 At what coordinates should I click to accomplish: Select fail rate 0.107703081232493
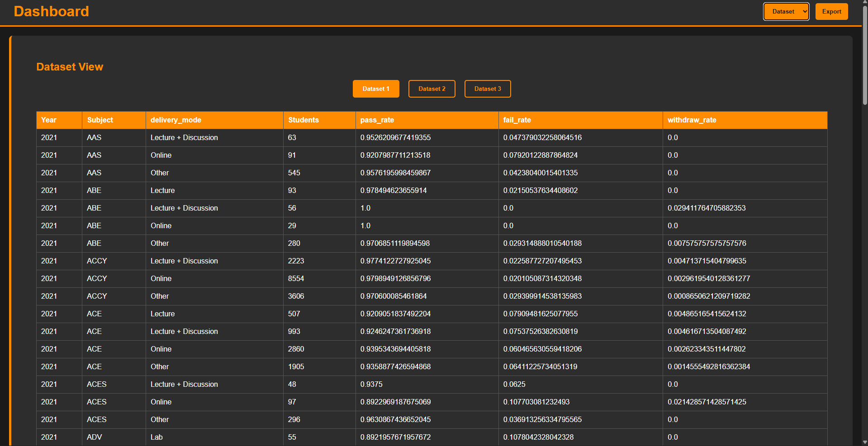tap(580, 402)
